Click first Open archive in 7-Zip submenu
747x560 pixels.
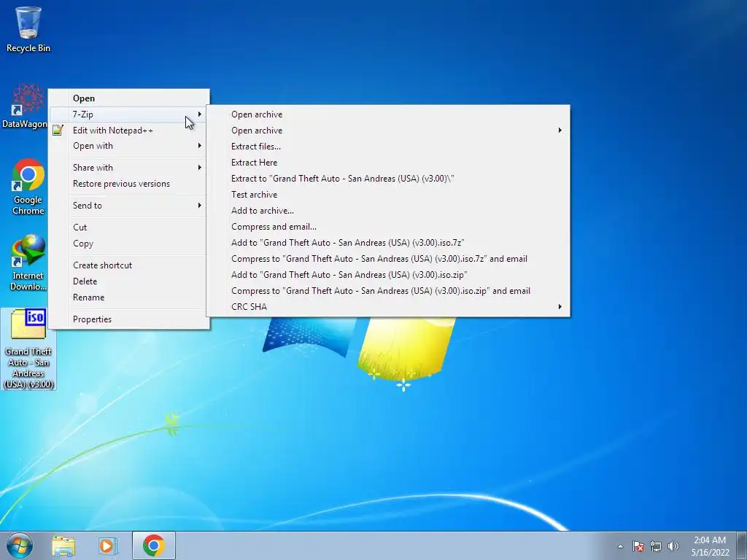388,114
